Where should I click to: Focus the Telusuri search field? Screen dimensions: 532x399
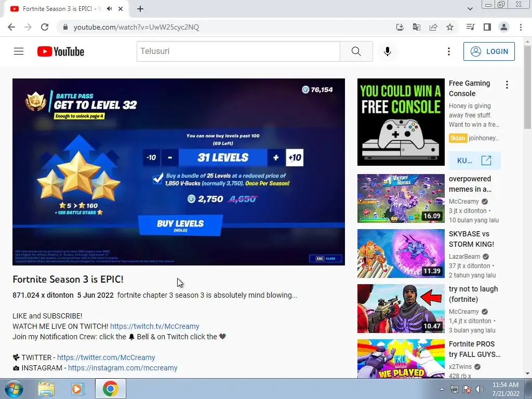click(x=238, y=51)
